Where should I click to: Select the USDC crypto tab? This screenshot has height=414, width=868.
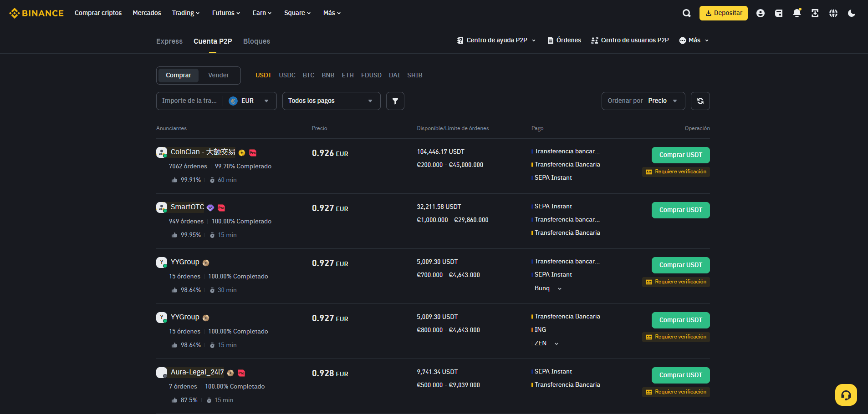[x=287, y=76]
